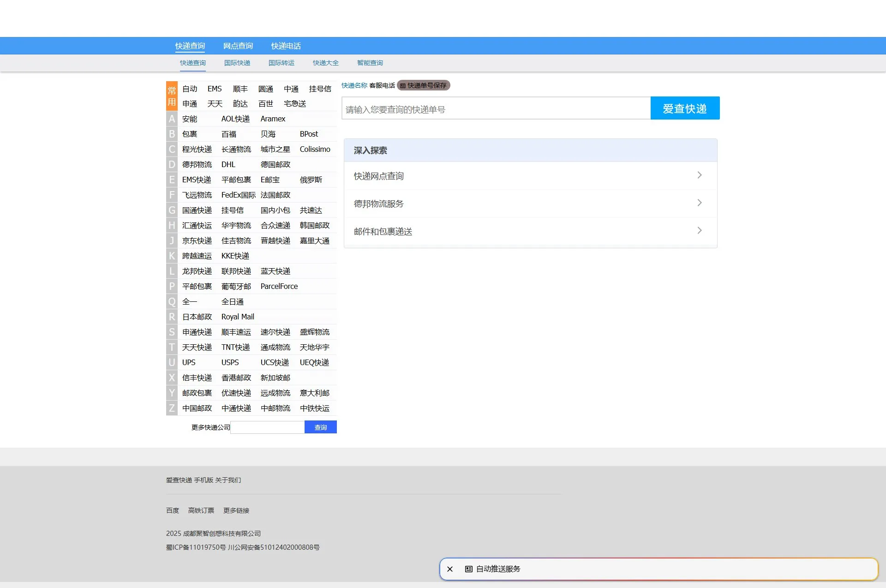Pick 京东快递 from the courier list

pos(197,241)
